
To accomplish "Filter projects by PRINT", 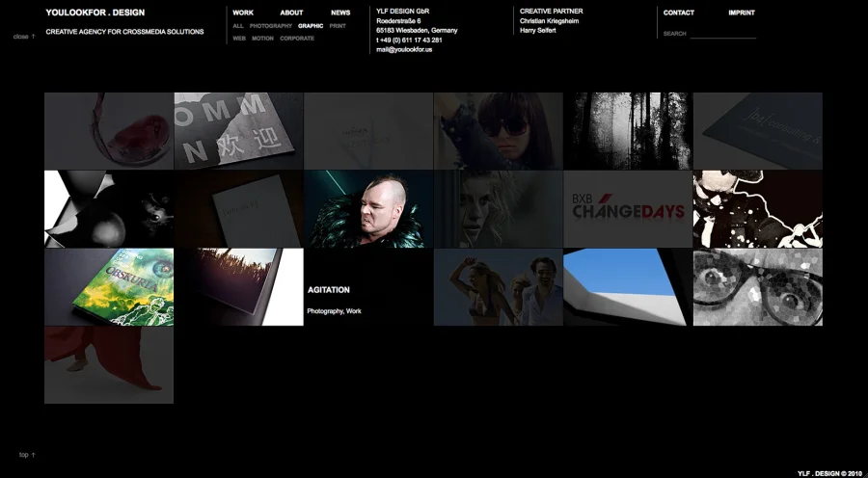I will 338,26.
